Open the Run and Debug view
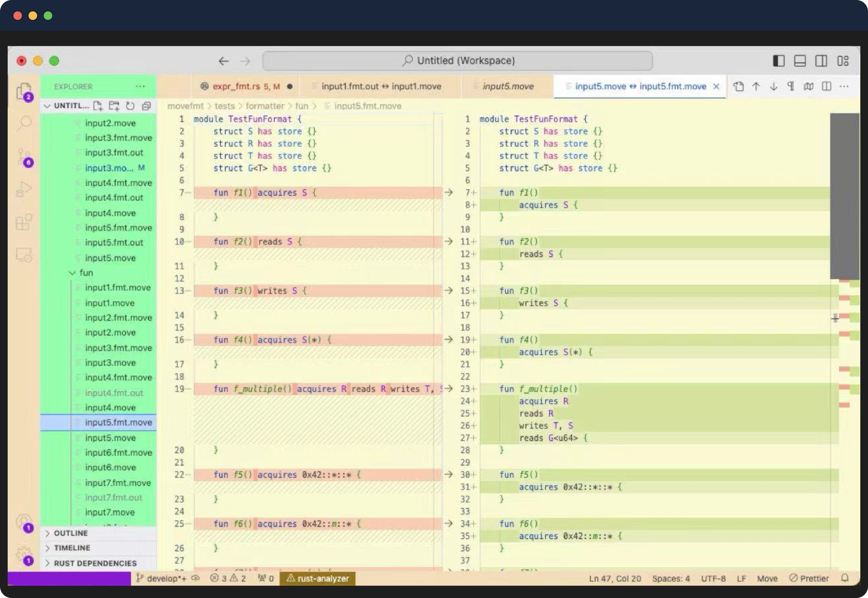The width and height of the screenshot is (868, 598). 24,189
